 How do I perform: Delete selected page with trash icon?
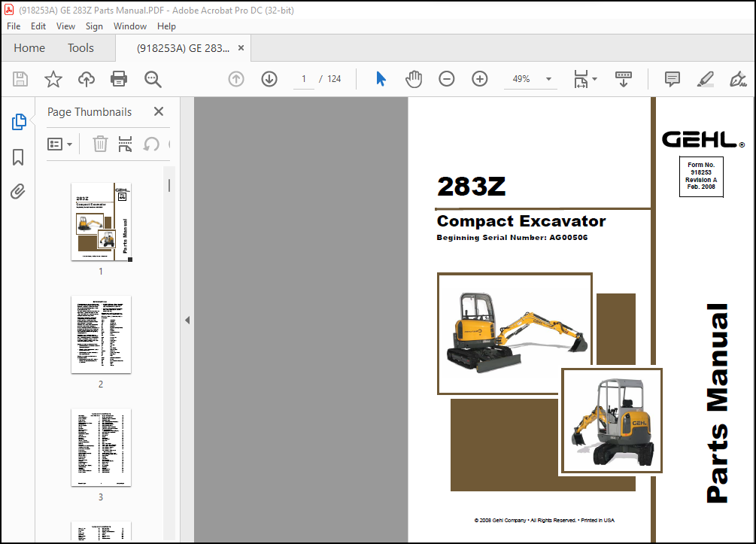click(100, 144)
